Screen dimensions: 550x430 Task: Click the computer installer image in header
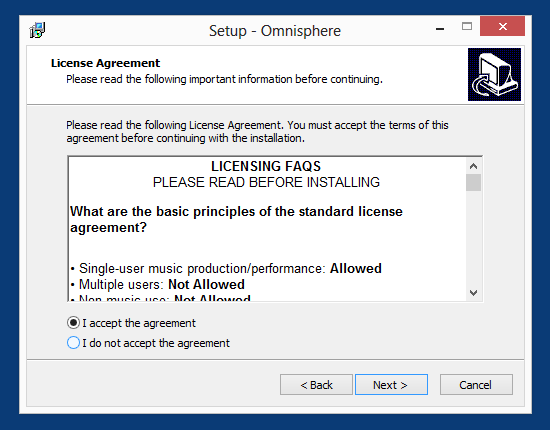click(494, 74)
